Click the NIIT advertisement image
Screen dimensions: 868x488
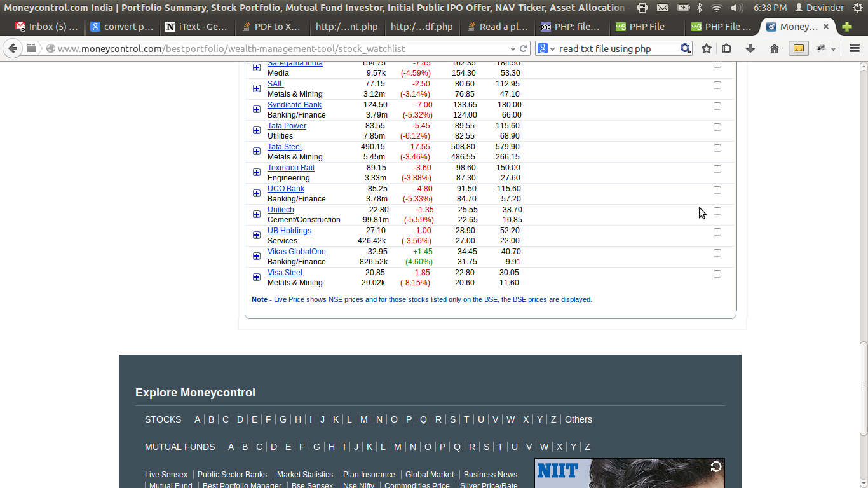point(629,473)
